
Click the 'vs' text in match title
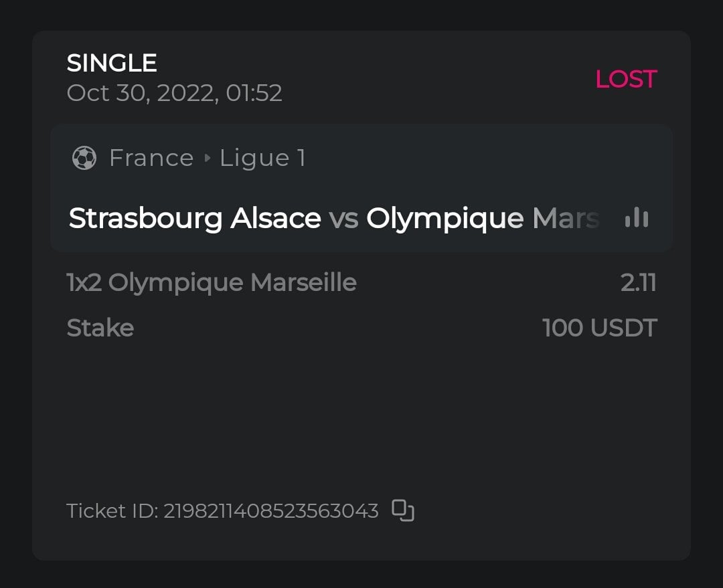point(343,218)
